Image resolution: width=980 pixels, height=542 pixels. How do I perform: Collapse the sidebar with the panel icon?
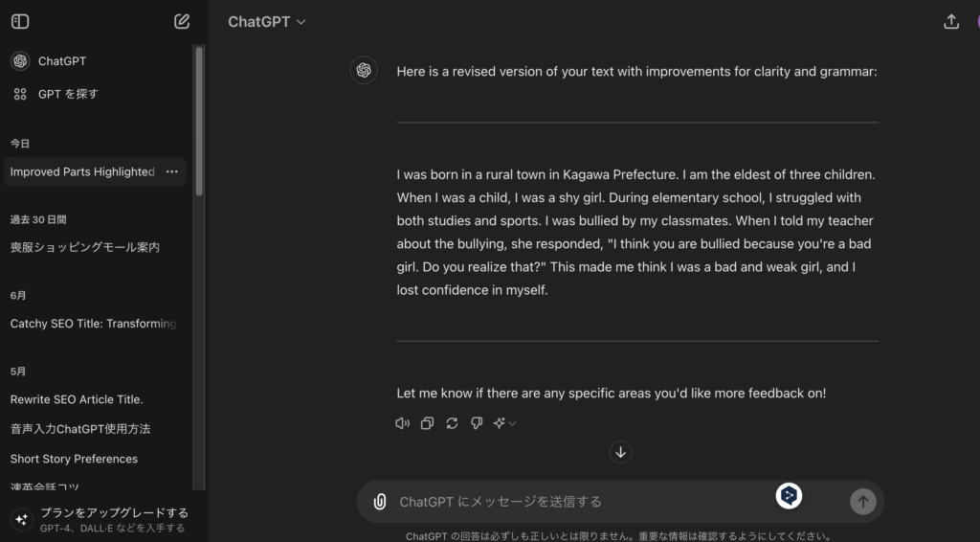pos(20,21)
